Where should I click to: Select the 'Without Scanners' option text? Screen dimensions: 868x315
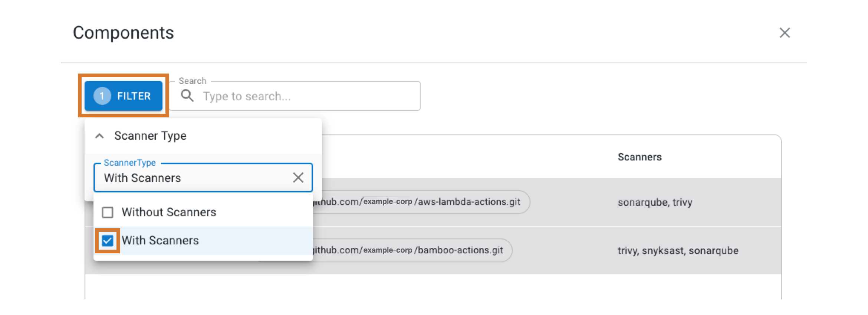[169, 212]
